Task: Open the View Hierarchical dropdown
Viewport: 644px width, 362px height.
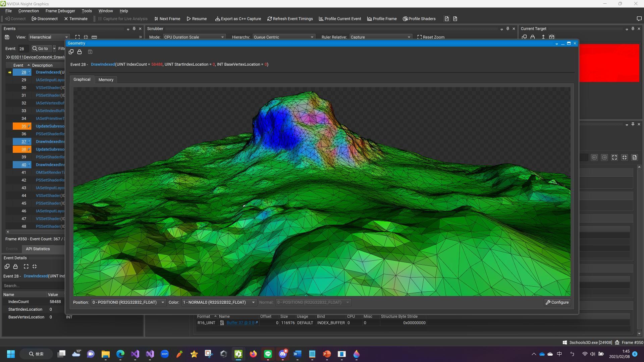Action: (x=49, y=37)
